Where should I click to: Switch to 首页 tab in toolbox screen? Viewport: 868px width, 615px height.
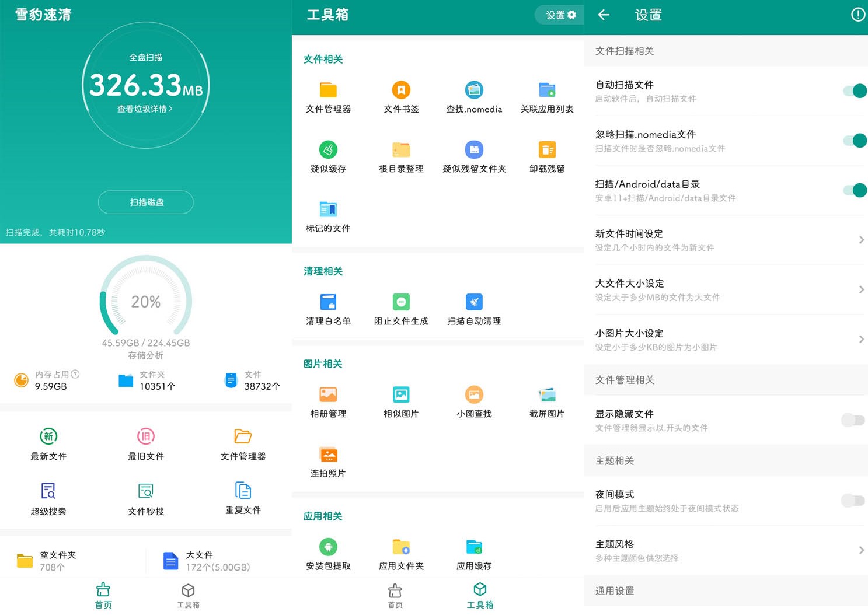point(395,595)
